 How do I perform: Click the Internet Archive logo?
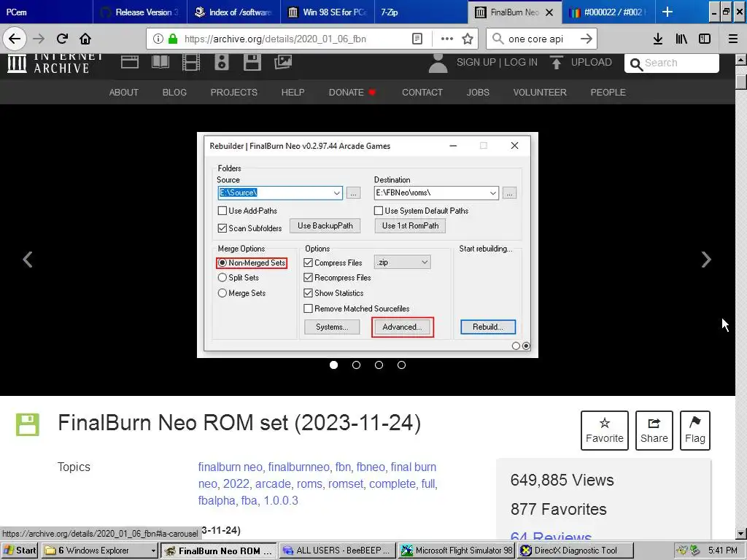click(55, 63)
